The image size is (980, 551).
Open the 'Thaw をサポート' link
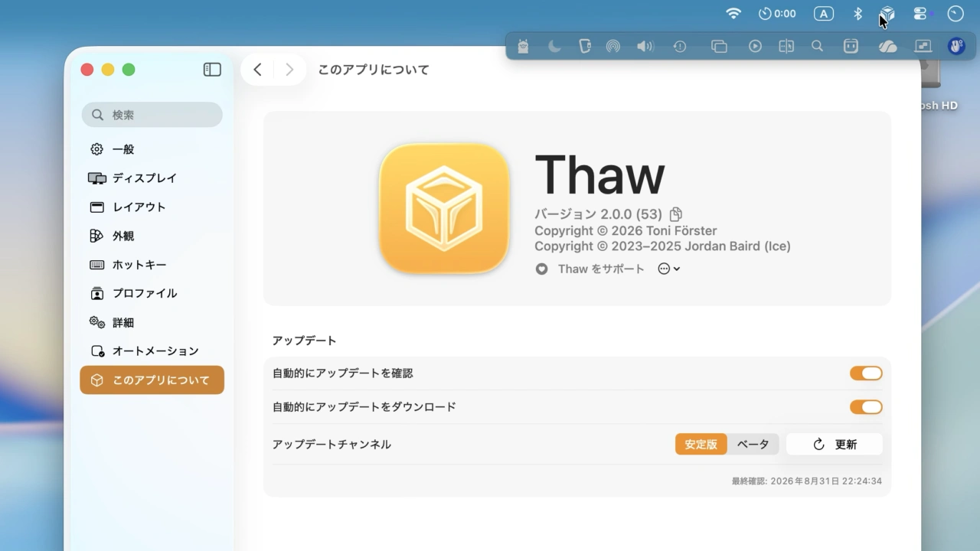[x=590, y=269]
